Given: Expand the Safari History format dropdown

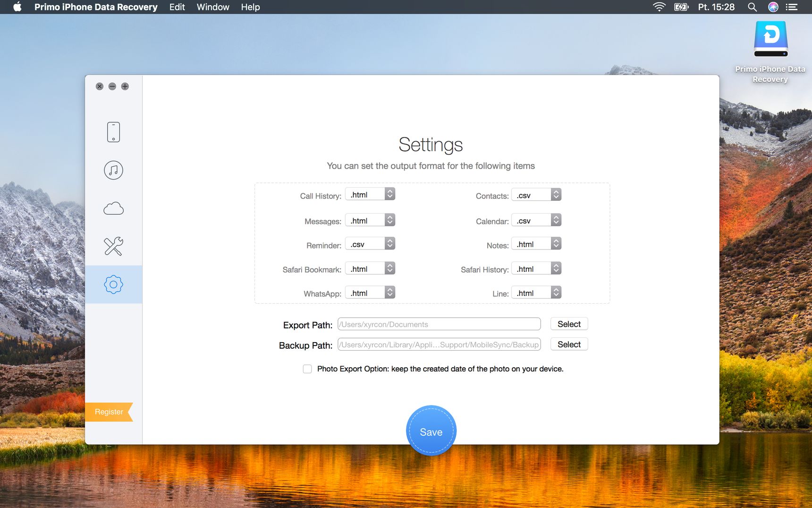Looking at the screenshot, I should tap(536, 268).
